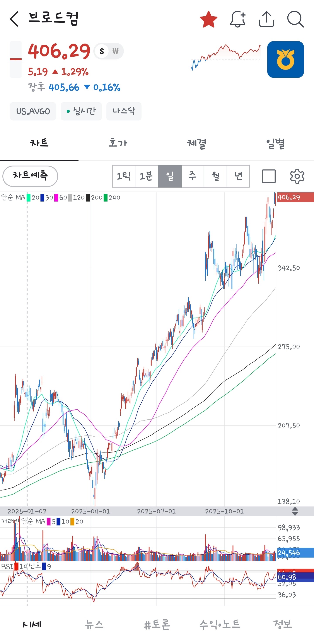This screenshot has height=644, width=314.
Task: Switch to the 호가 tab
Action: (x=118, y=143)
